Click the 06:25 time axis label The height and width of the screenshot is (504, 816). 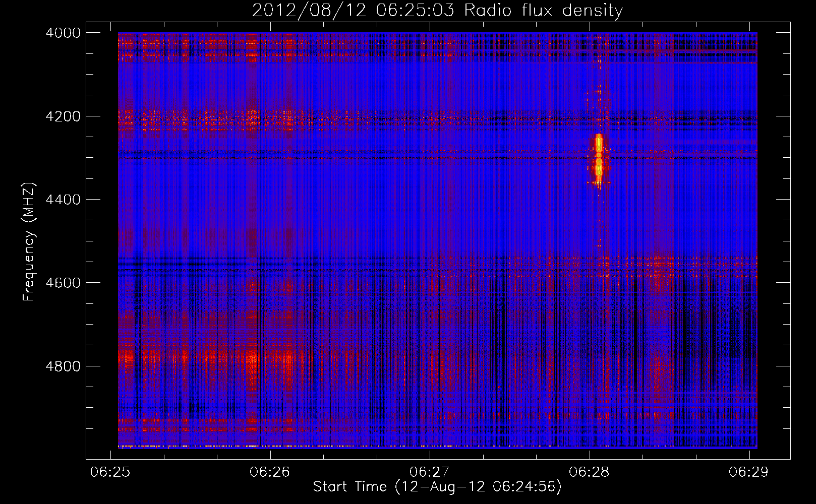pos(110,472)
